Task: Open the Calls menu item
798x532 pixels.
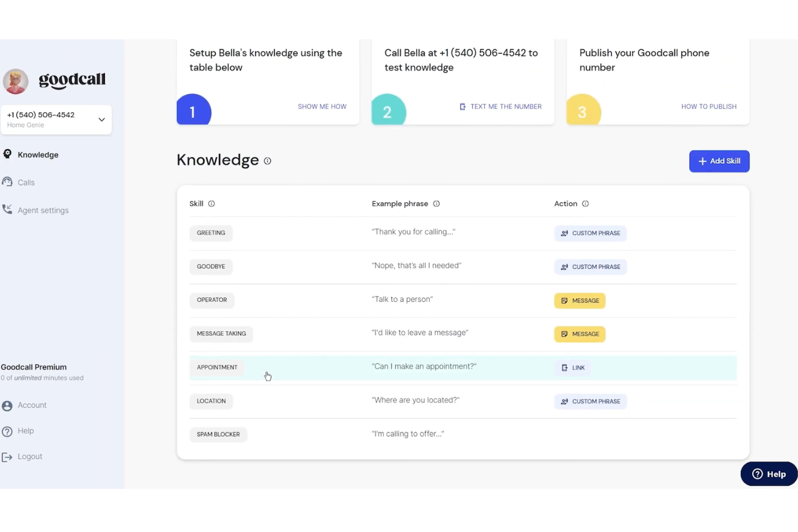Action: (x=26, y=183)
